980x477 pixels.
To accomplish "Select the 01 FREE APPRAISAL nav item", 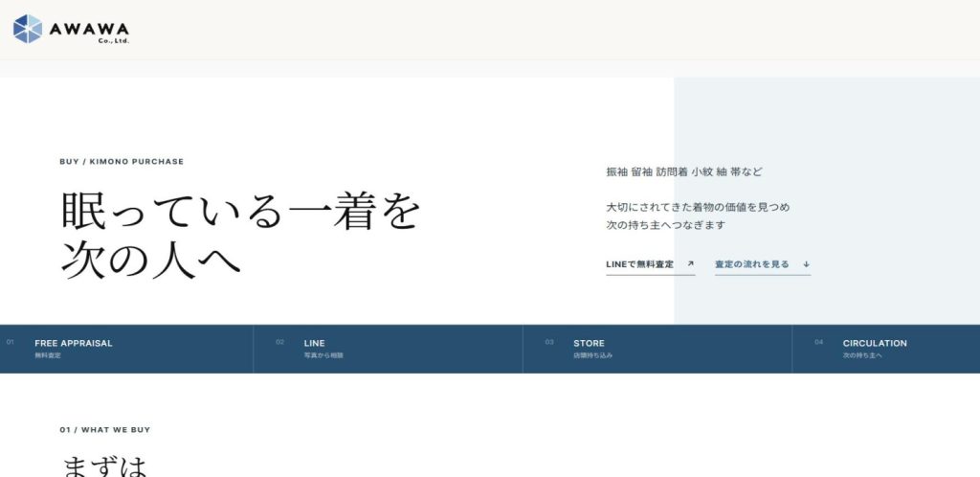I will [127, 349].
